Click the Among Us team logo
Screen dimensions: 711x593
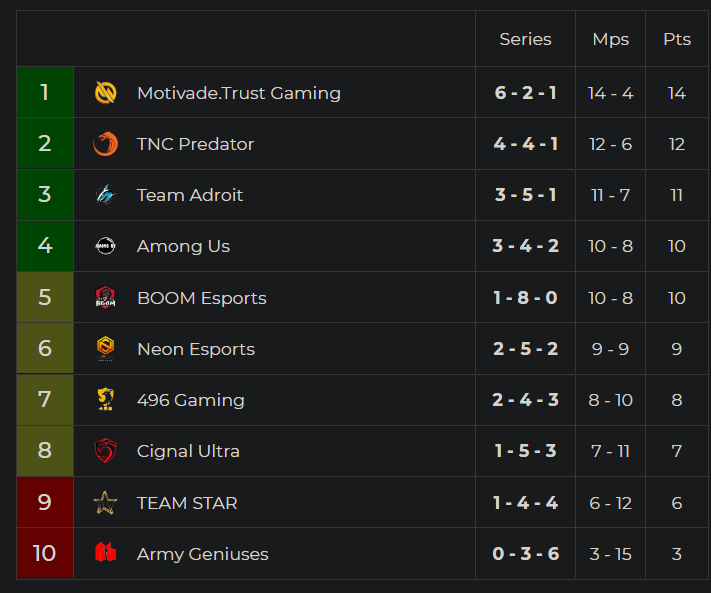coord(105,246)
